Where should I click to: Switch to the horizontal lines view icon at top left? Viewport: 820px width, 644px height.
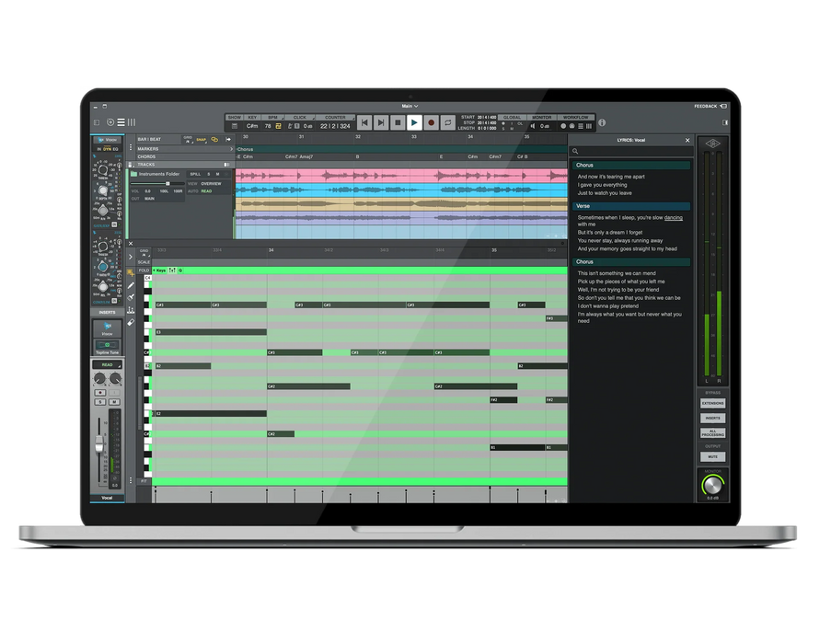[121, 122]
